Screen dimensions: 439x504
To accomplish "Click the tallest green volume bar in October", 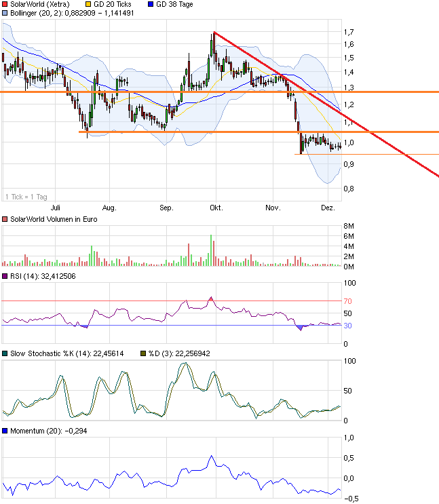I will [x=211, y=250].
